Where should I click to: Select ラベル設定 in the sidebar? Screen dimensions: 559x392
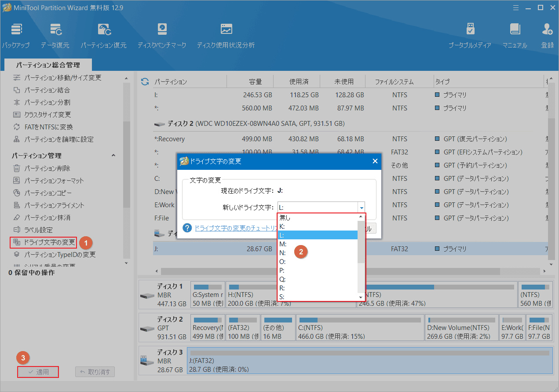point(33,230)
